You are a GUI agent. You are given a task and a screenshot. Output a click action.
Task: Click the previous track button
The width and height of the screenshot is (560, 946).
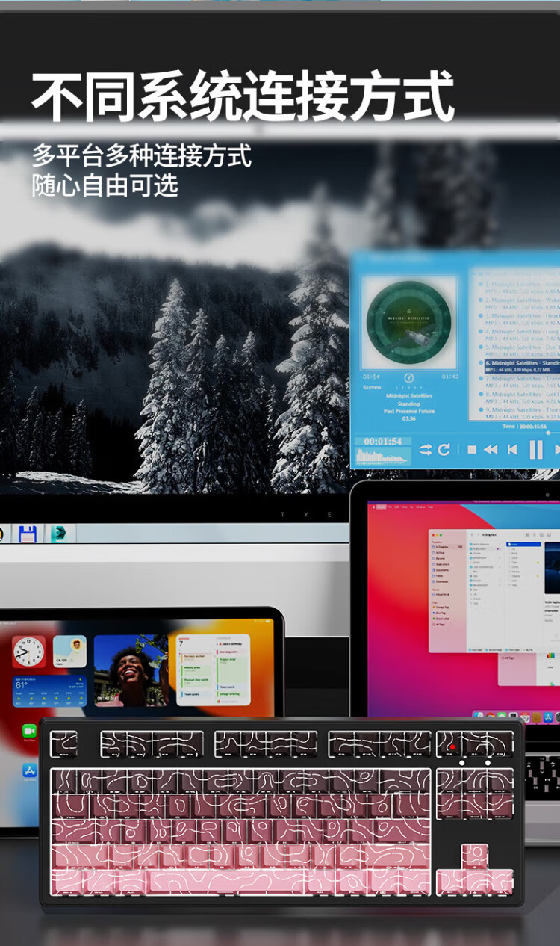coord(512,449)
